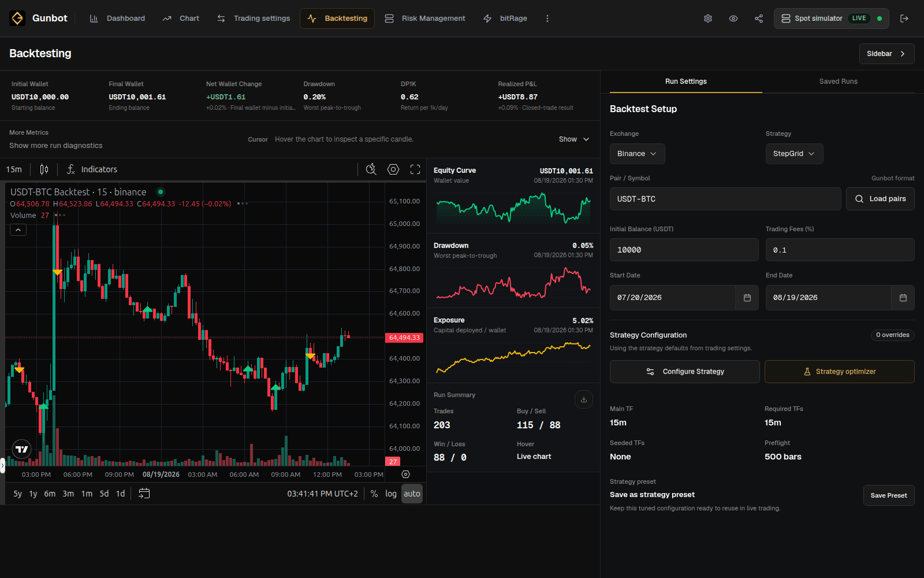Click the logout icon
Image resolution: width=924 pixels, height=578 pixels.
(x=904, y=18)
